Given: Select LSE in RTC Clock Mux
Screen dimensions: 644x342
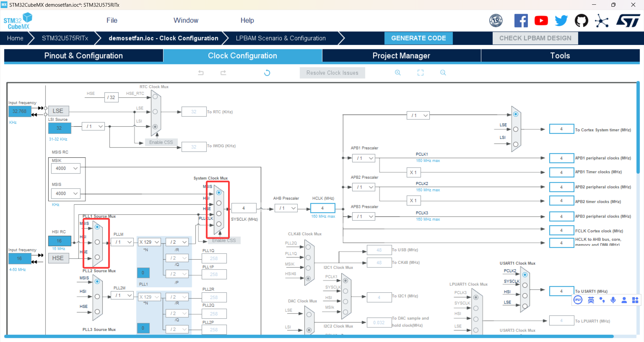Looking at the screenshot, I should click(x=155, y=112).
